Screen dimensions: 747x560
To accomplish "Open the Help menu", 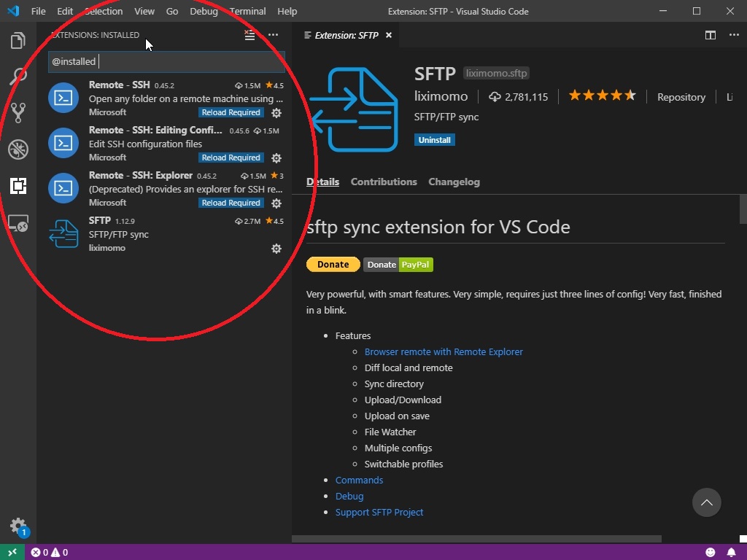I will pos(287,11).
